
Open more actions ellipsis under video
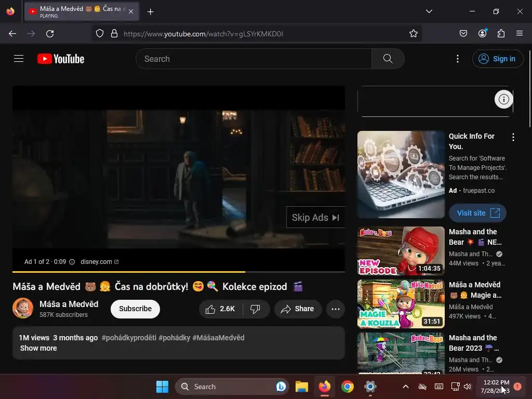coord(336,309)
